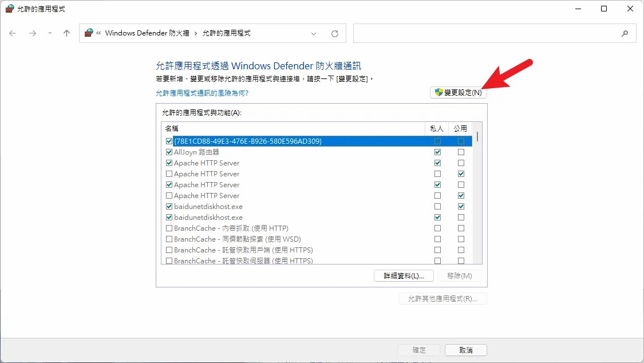Click the 詳細資料(L)... button
Screen dimensions: 644x363
click(404, 275)
